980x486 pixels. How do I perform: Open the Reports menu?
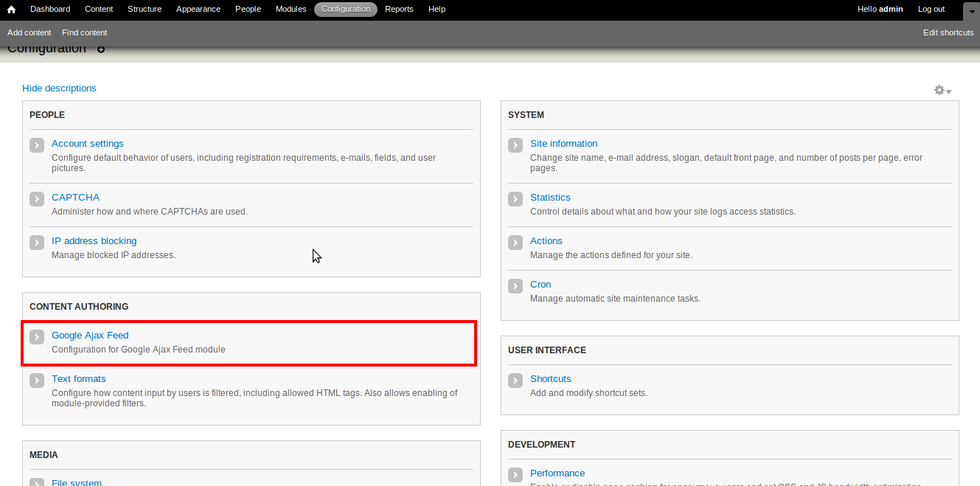click(x=399, y=9)
